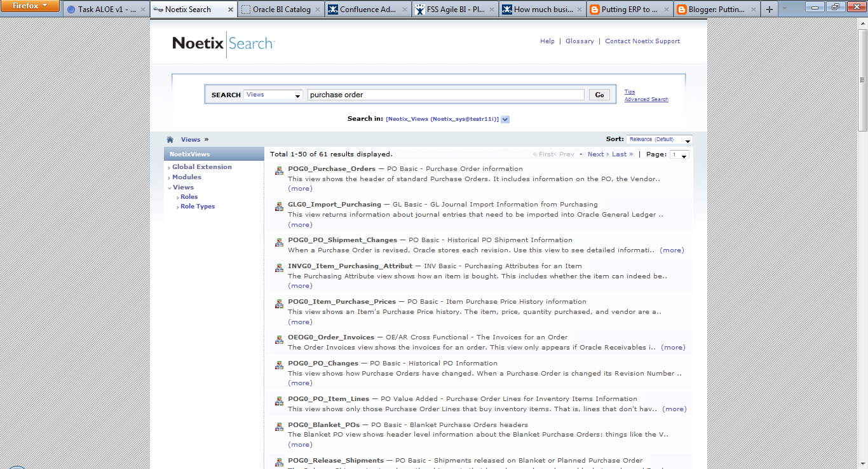The image size is (868, 469).
Task: Close the Noetix Search browser tab
Action: (231, 10)
